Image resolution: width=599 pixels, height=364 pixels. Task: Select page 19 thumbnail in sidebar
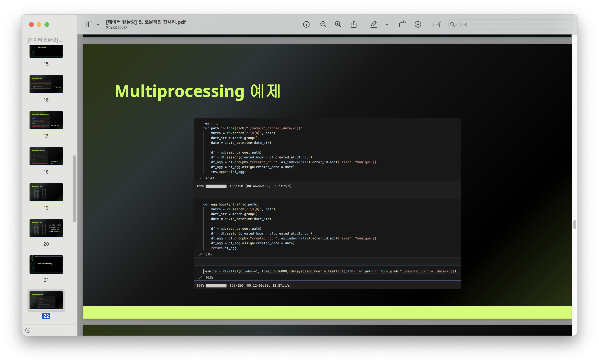pos(46,192)
